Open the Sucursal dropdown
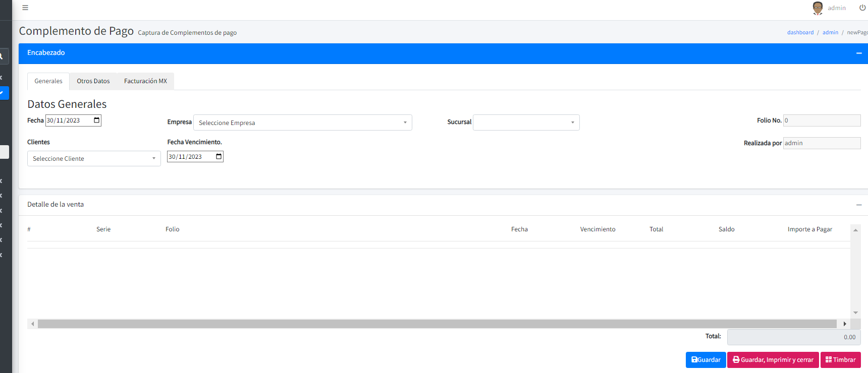The height and width of the screenshot is (373, 868). tap(526, 122)
